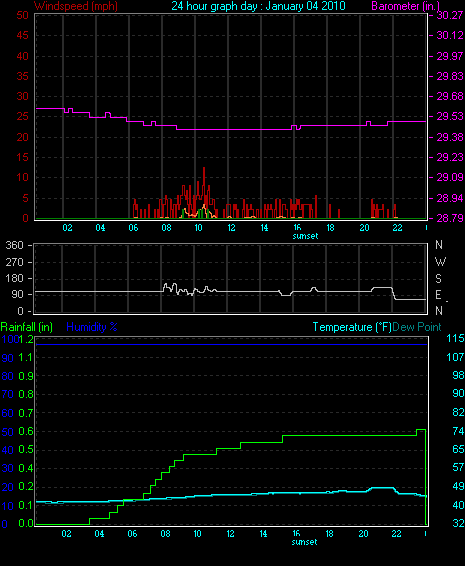The height and width of the screenshot is (566, 465).
Task: Click barometer scale value 29.97
Action: 450,56
